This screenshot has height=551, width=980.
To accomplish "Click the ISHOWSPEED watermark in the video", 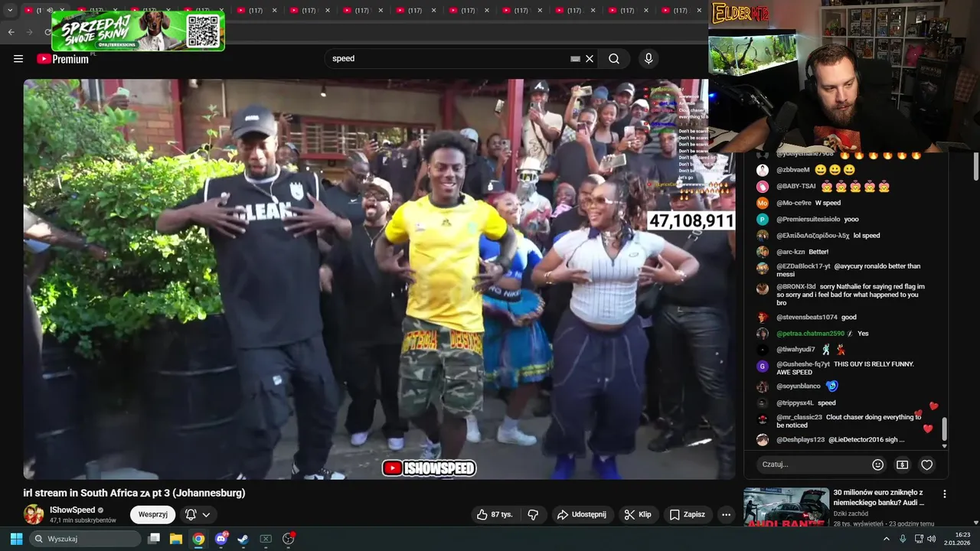I will [430, 468].
